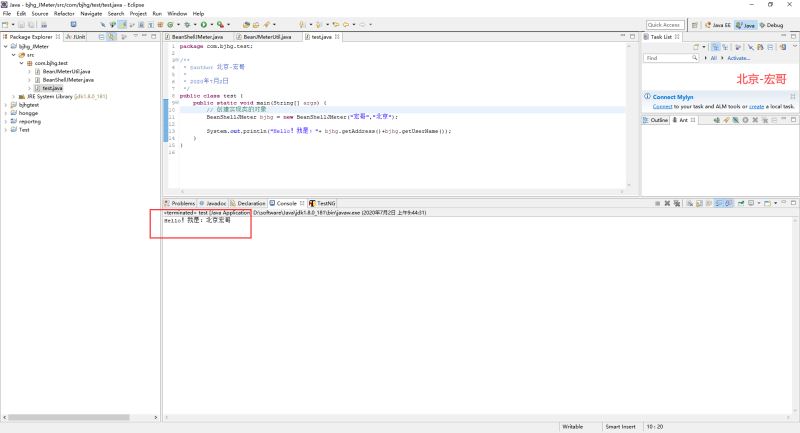Expand the hongge project in tree
The width and height of the screenshot is (800, 433).
[8, 113]
